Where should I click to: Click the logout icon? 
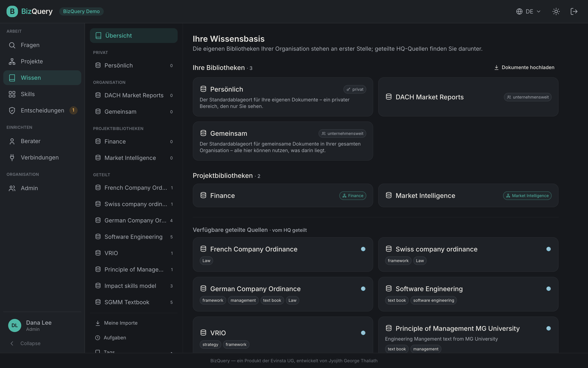(574, 11)
